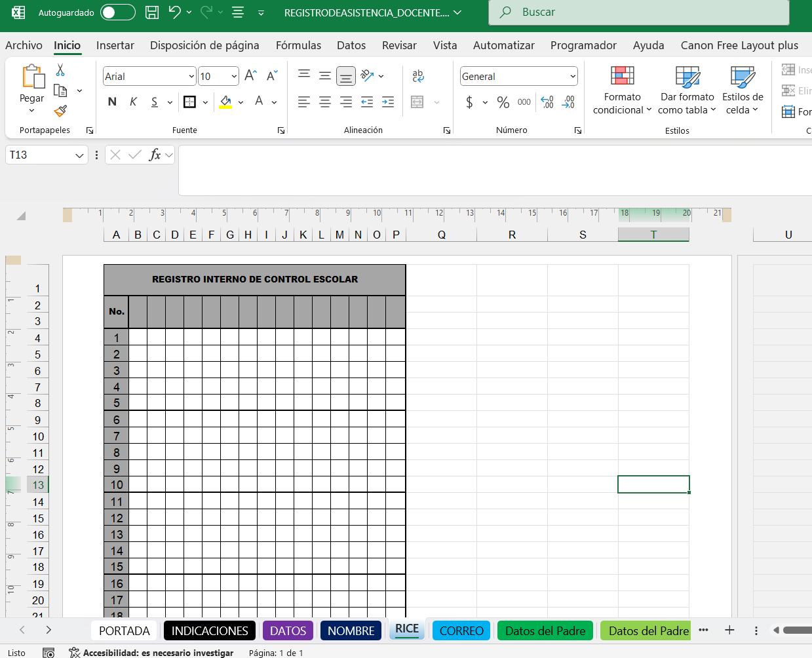Click the increase font size icon
Screen dimensions: 812x658
[x=250, y=76]
